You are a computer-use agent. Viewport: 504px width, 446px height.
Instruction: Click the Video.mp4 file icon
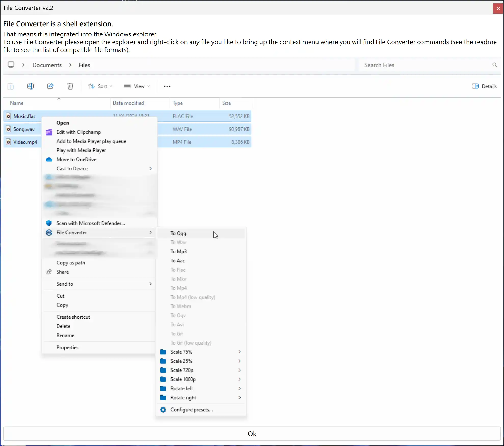coord(8,142)
